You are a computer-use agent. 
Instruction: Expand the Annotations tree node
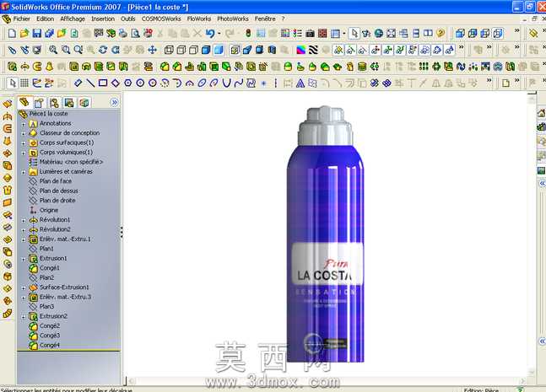24,124
